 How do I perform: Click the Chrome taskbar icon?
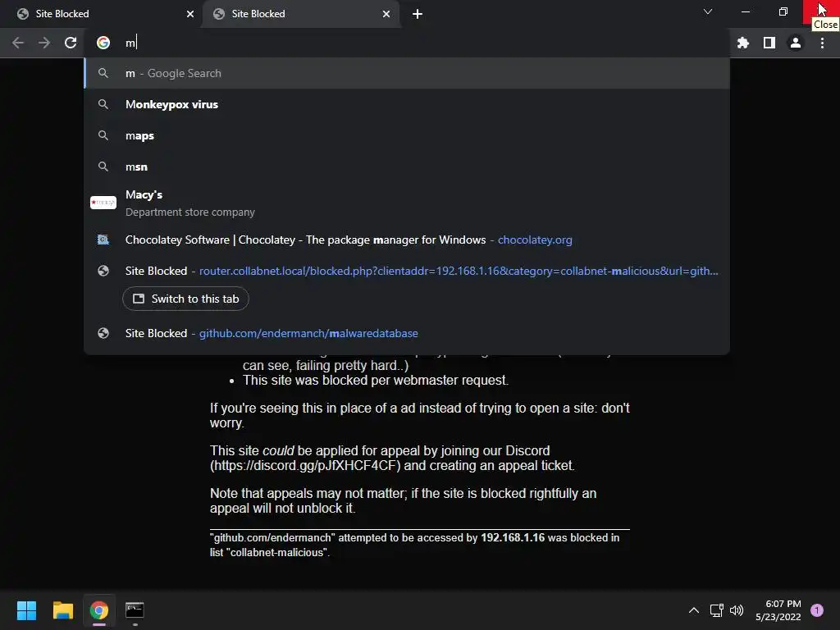99,610
